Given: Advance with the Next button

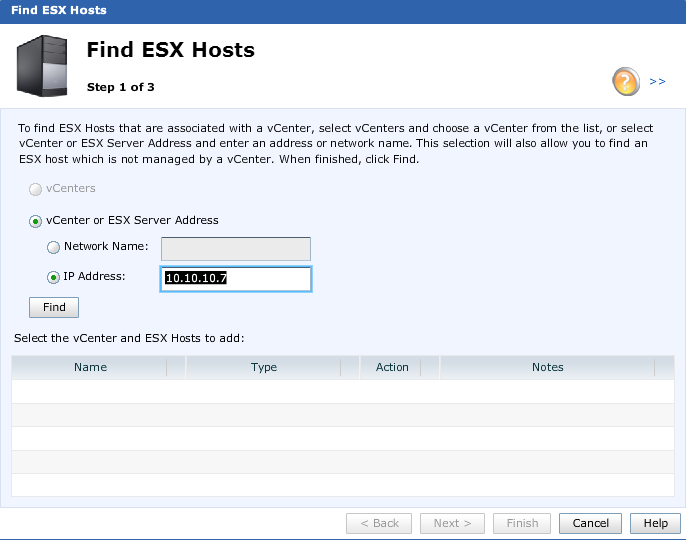Looking at the screenshot, I should pyautogui.click(x=452, y=523).
